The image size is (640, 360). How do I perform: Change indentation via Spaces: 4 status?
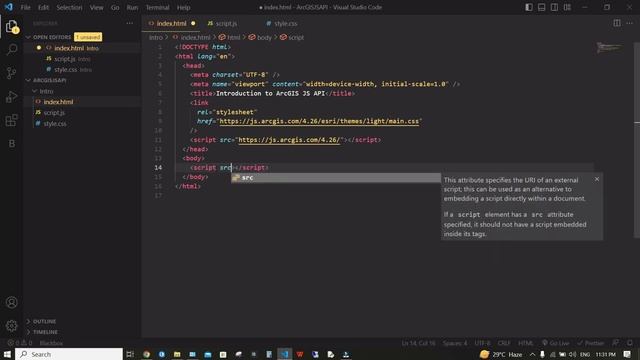(455, 343)
